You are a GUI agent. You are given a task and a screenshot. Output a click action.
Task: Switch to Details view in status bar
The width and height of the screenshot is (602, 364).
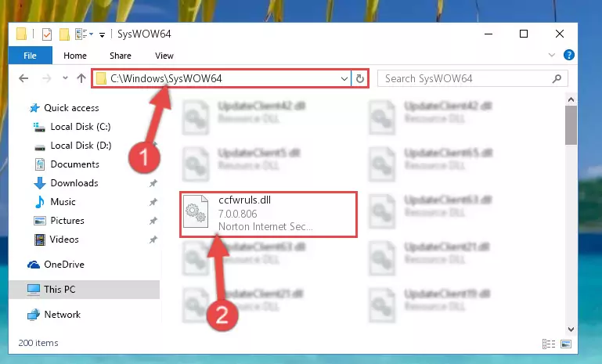point(549,344)
